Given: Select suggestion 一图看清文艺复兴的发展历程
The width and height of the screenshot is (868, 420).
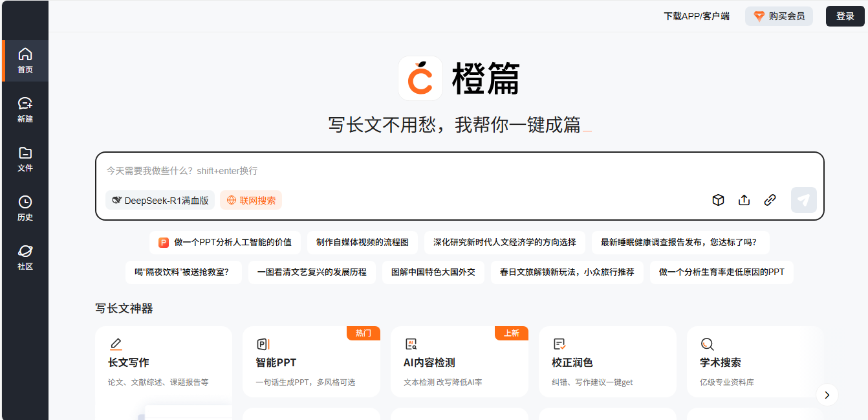Looking at the screenshot, I should pos(312,272).
